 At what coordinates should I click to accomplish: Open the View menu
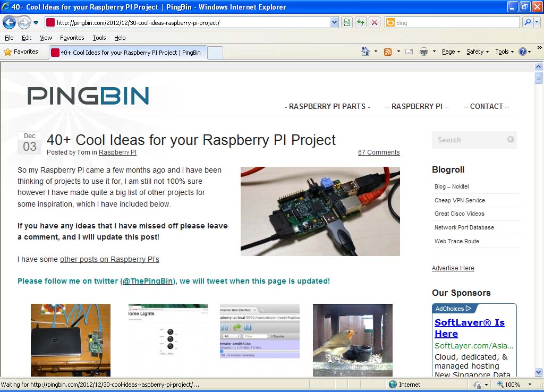click(46, 38)
